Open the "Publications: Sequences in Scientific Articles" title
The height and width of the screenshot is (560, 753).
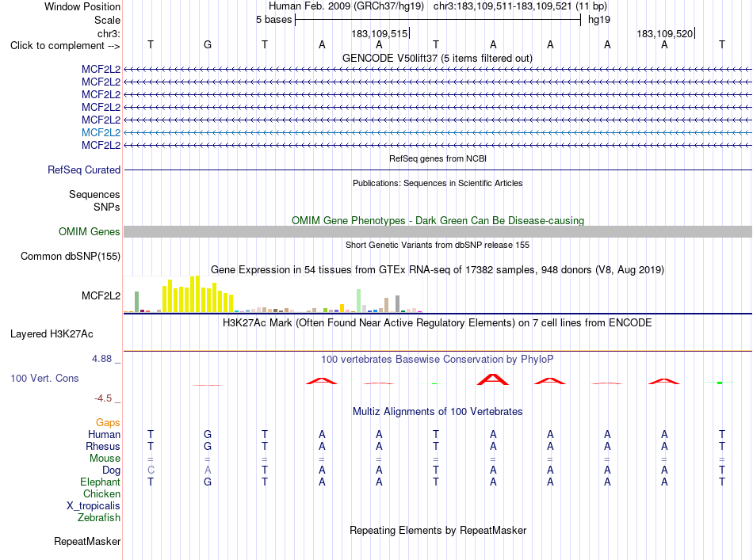tap(438, 183)
